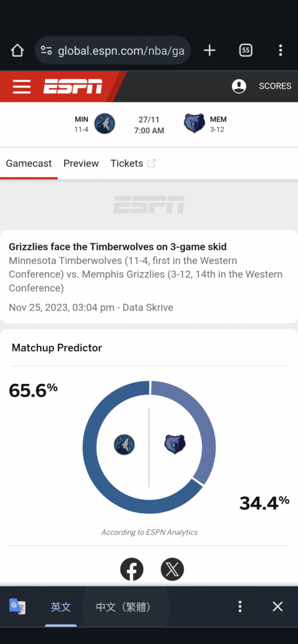Viewport: 298px width, 644px height.
Task: Open the Grizzlies face Timberwolves article headline
Action: pyautogui.click(x=118, y=247)
